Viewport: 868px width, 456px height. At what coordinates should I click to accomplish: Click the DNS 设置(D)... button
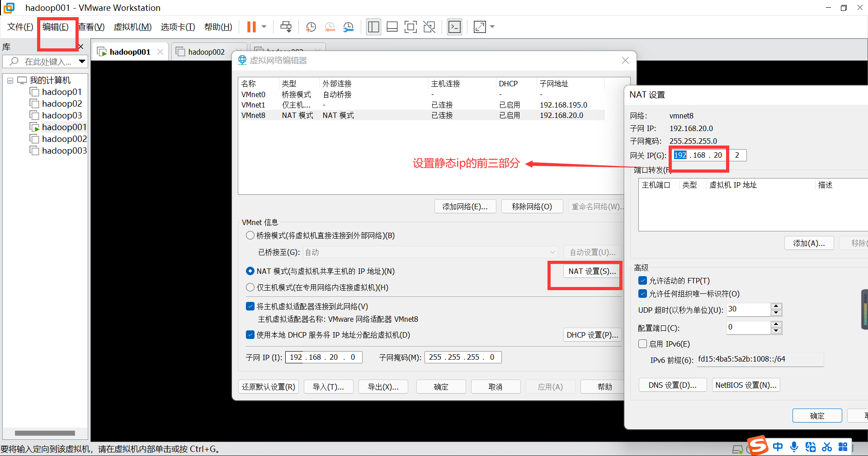[x=672, y=385]
